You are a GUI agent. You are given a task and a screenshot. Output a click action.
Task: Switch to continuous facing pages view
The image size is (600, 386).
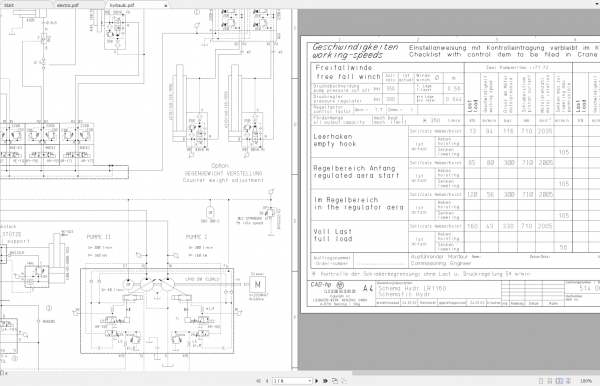tap(568, 381)
